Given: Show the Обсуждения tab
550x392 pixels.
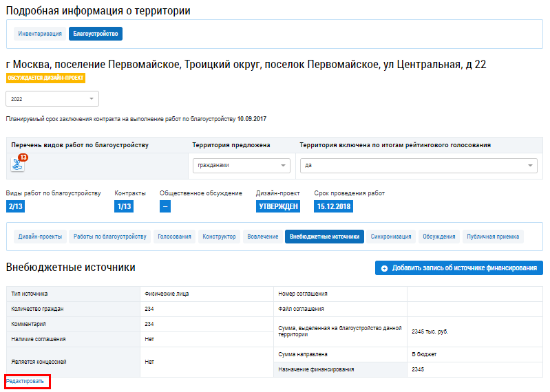Looking at the screenshot, I should tap(439, 237).
